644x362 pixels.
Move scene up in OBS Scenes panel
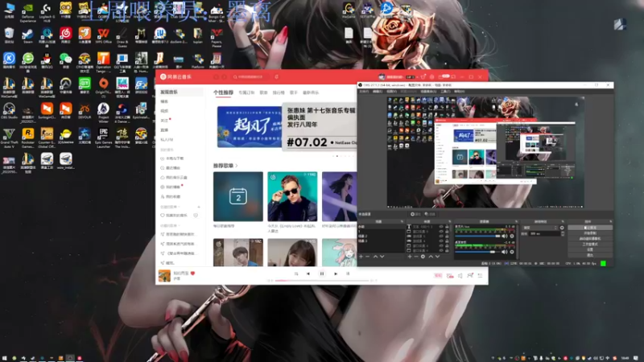tap(375, 257)
